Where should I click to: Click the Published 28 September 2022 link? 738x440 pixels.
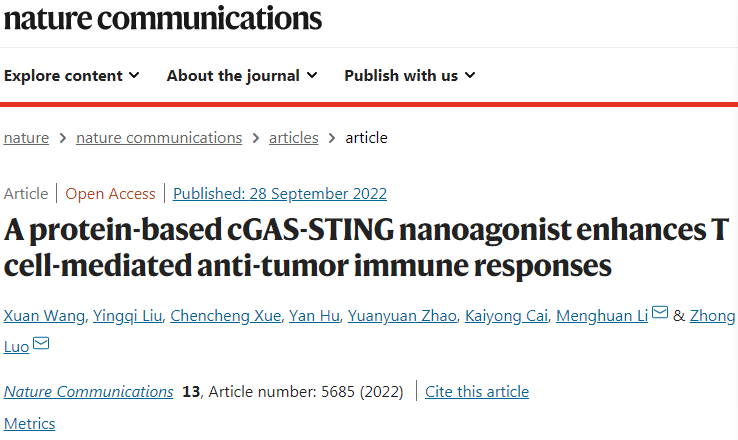tap(280, 194)
